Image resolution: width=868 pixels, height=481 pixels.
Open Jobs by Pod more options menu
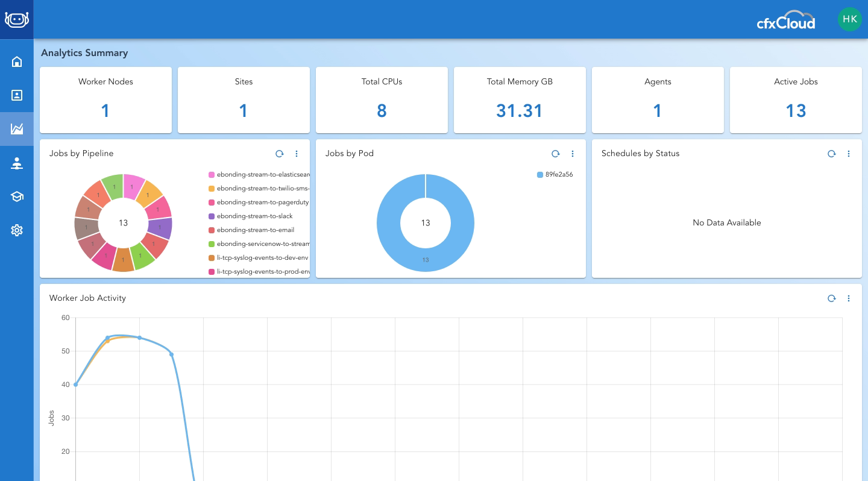click(x=573, y=154)
